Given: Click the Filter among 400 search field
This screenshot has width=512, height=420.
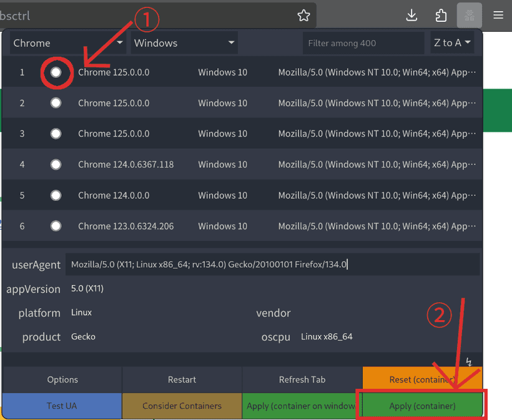Looking at the screenshot, I should 363,43.
